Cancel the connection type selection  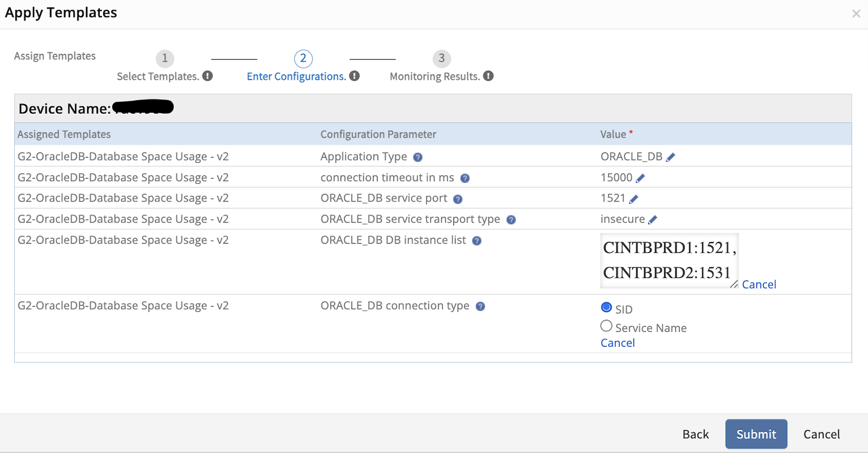coord(617,343)
